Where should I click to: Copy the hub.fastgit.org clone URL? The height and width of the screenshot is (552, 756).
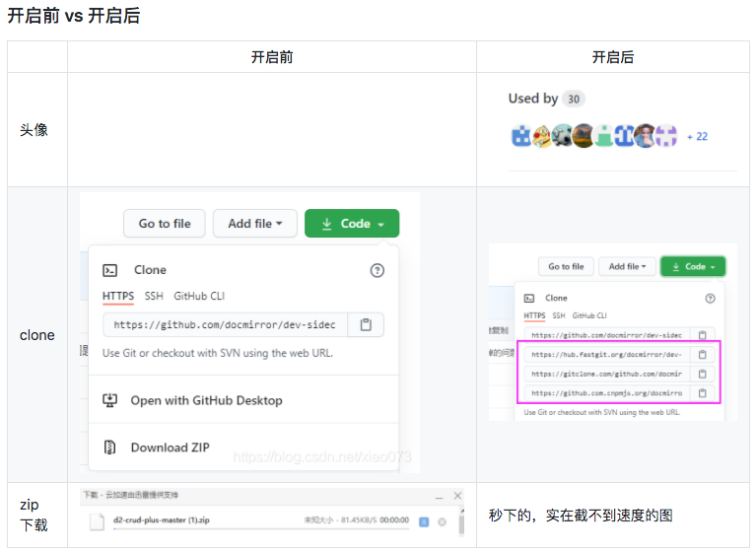click(x=703, y=354)
